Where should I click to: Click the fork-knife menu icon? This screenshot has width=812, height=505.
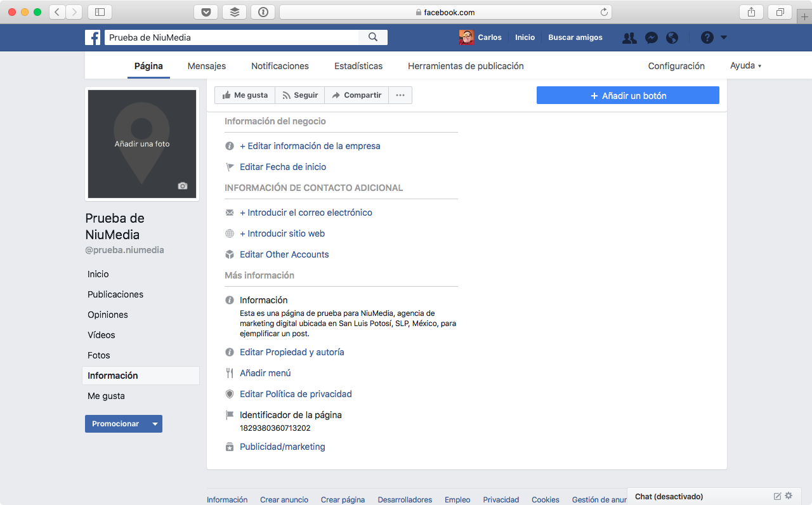point(230,373)
